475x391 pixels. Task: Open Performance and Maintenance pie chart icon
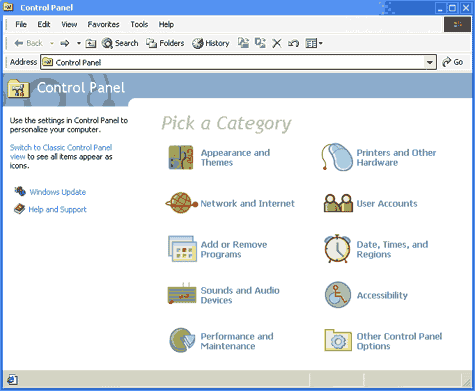(182, 340)
